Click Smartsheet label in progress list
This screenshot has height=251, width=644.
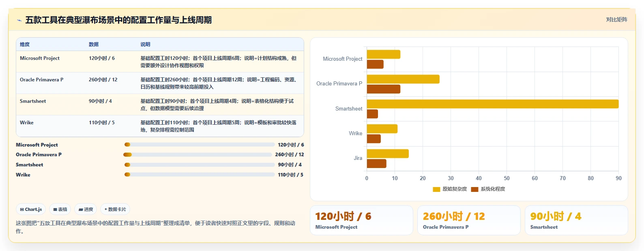click(x=30, y=165)
